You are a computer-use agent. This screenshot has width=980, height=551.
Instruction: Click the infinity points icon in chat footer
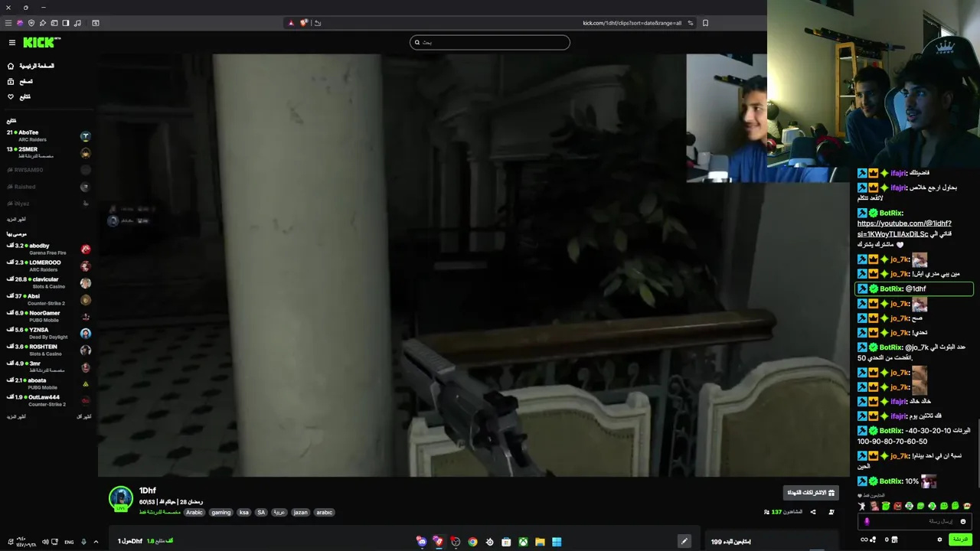pos(868,540)
